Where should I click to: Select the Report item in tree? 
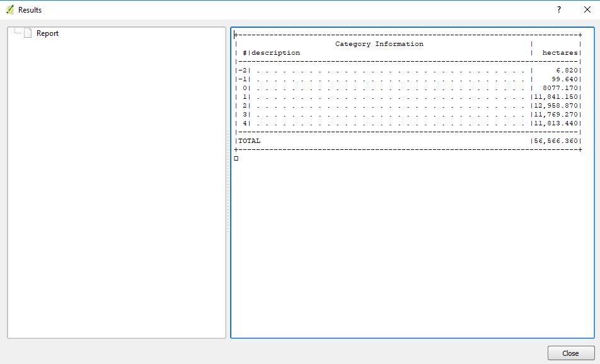47,33
